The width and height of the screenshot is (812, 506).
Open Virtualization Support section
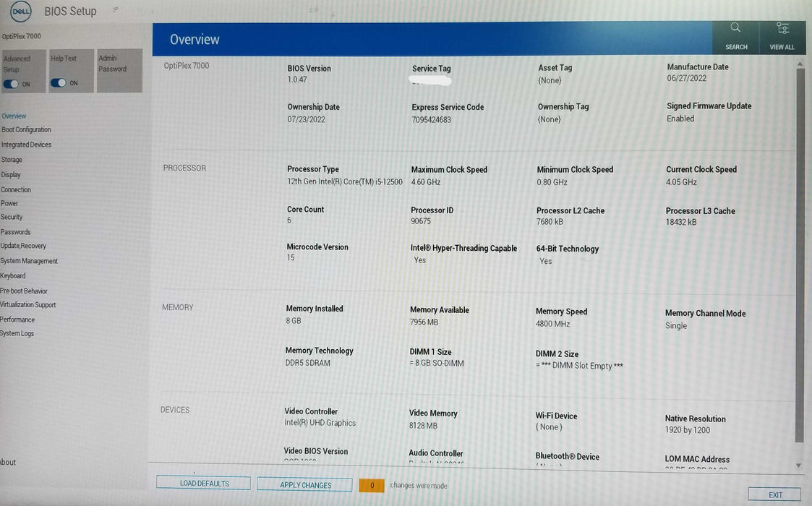[x=28, y=305]
